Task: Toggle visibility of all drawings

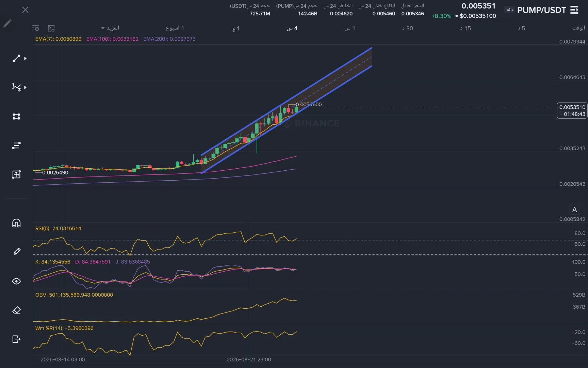Action: click(x=16, y=281)
